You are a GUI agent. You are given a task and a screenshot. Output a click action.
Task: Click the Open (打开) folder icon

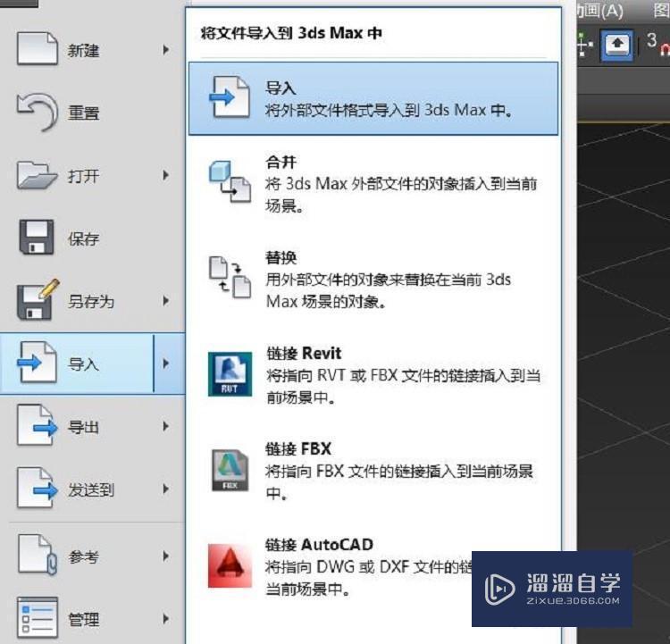[x=38, y=175]
